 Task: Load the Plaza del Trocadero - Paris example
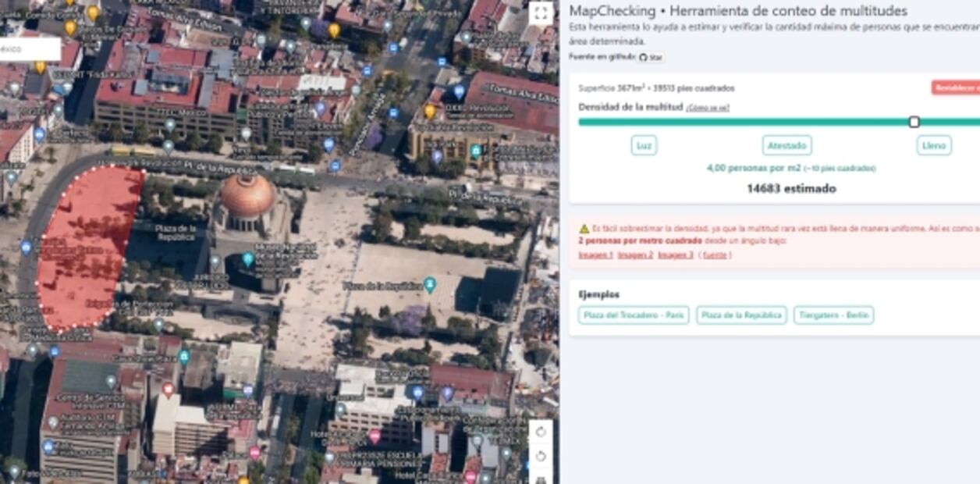633,315
